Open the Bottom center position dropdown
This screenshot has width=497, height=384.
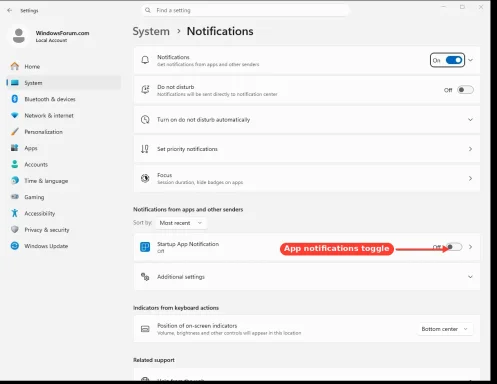click(445, 329)
